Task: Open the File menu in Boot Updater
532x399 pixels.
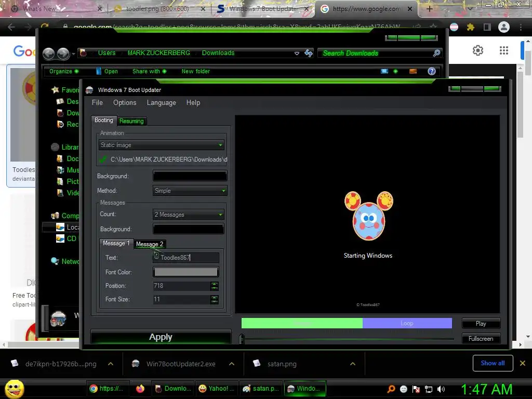Action: point(97,102)
